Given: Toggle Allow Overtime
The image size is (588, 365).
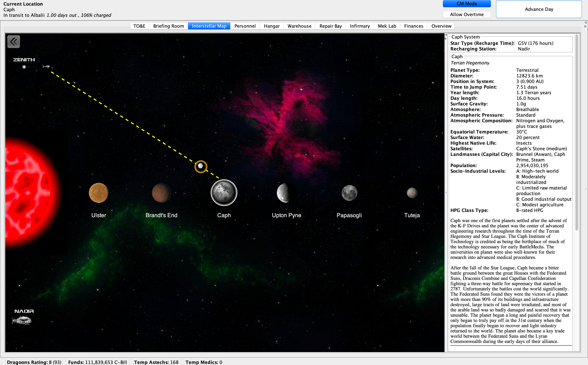Looking at the screenshot, I should 467,15.
